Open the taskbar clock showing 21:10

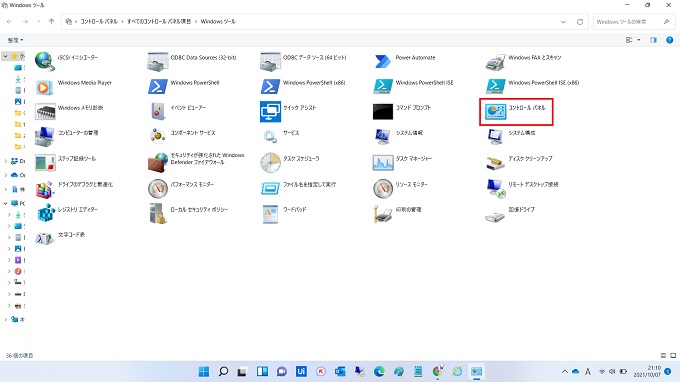[647, 371]
